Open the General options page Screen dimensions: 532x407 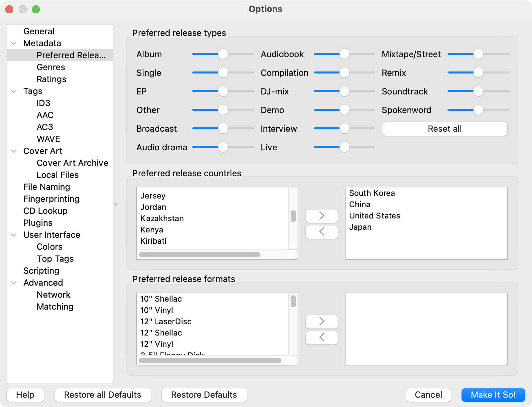point(39,31)
